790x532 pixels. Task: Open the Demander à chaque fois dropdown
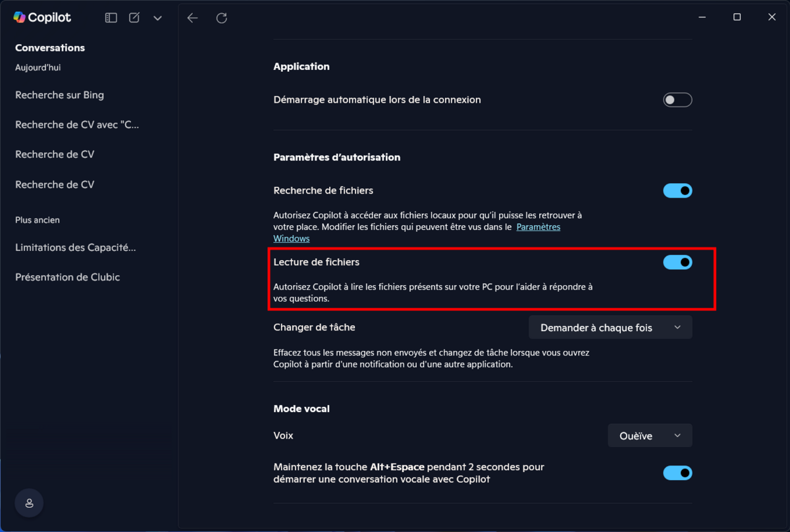610,327
